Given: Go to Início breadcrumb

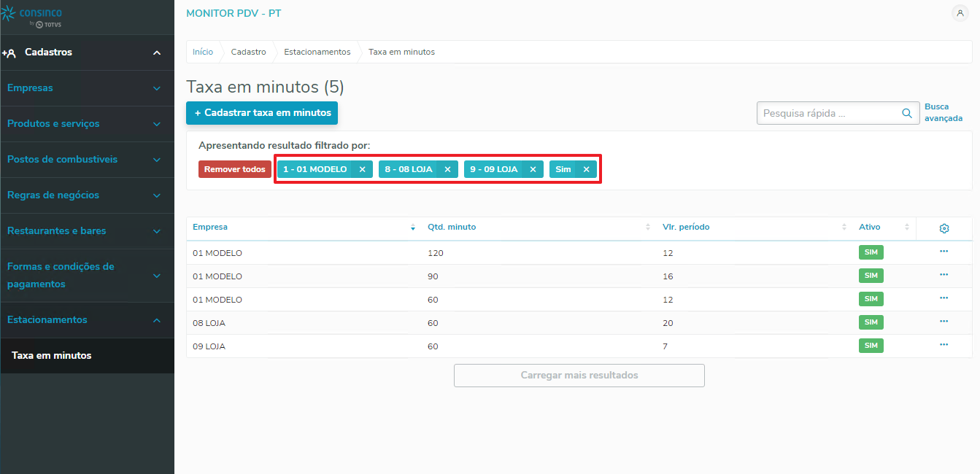Looking at the screenshot, I should (x=203, y=52).
